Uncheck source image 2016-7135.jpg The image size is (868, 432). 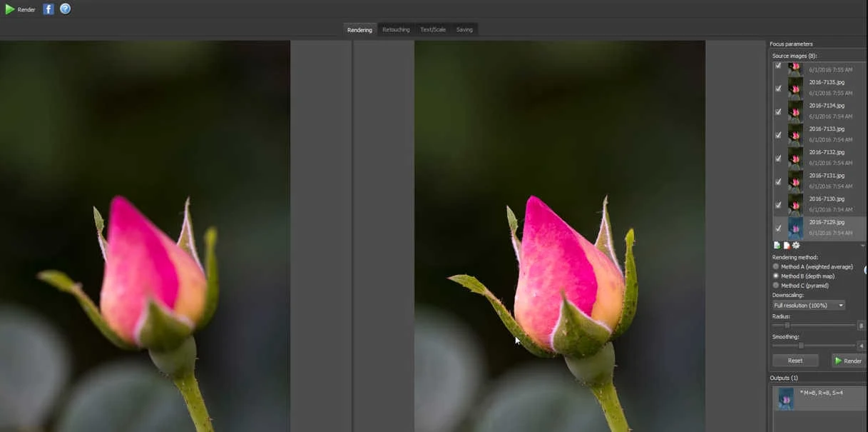tap(778, 89)
